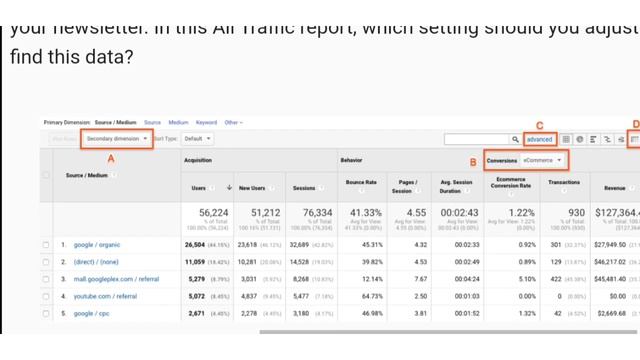This screenshot has height=360, width=640.
Task: Sort by Transactions column header
Action: [564, 182]
